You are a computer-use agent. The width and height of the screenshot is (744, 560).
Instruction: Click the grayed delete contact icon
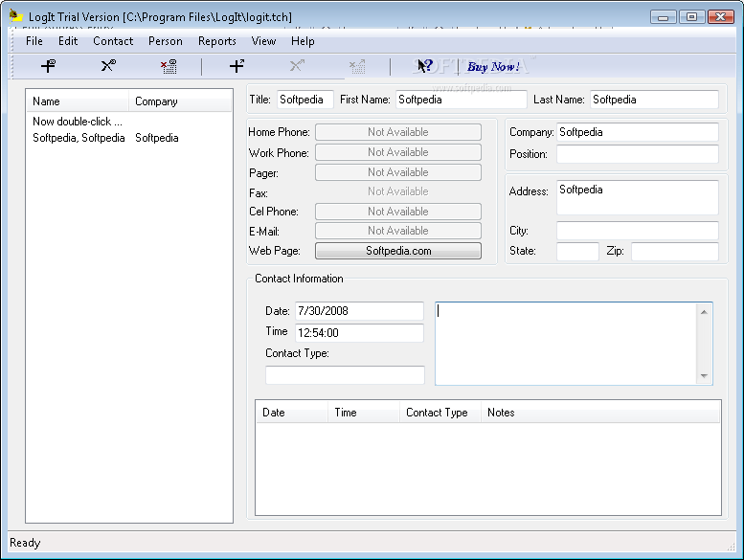pyautogui.click(x=357, y=66)
